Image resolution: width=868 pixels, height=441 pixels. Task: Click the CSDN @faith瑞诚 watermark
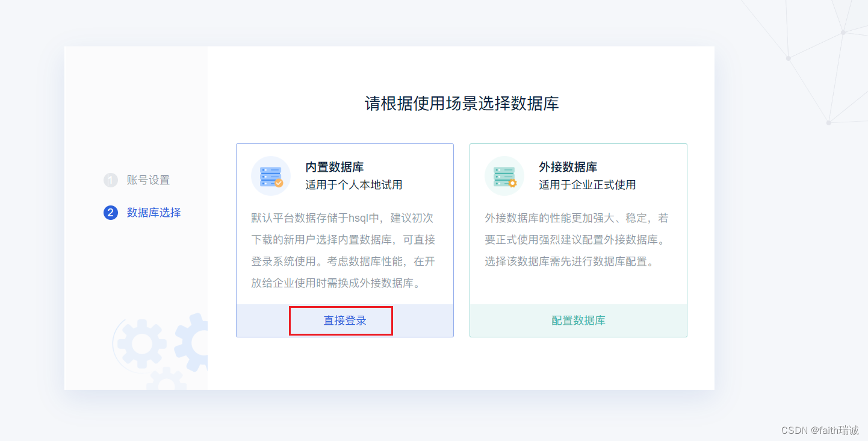[819, 430]
